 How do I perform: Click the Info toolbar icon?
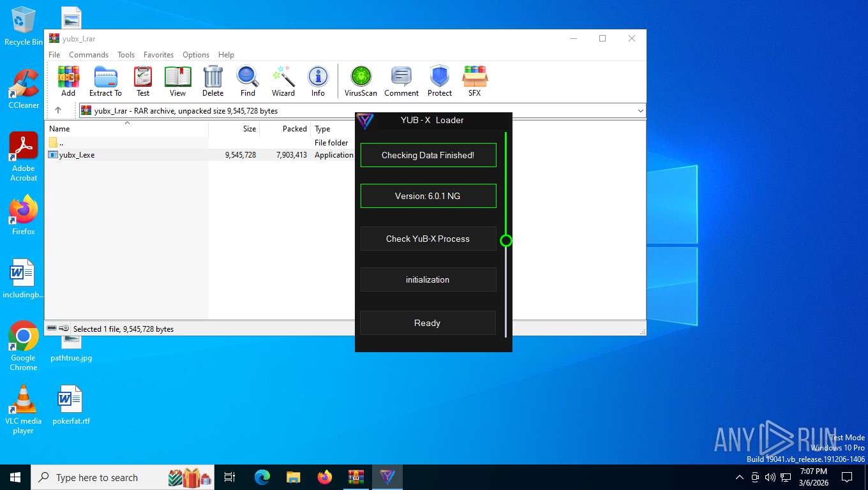click(318, 81)
